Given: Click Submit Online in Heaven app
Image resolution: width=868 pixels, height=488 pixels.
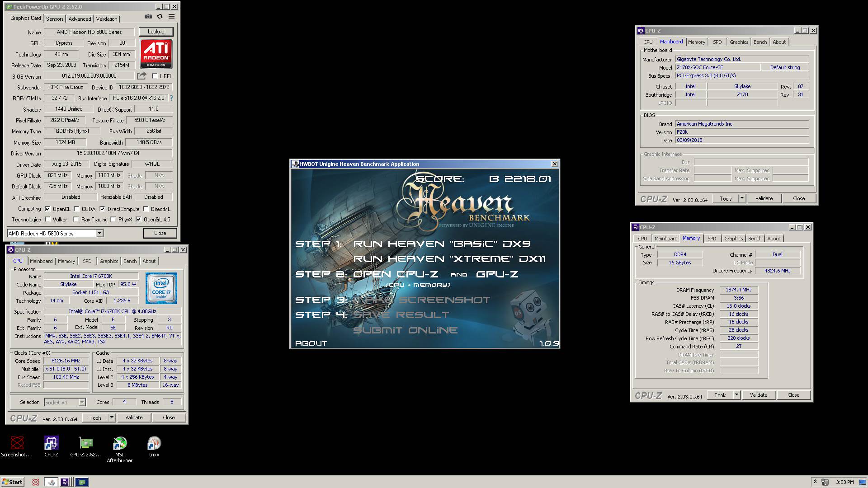Looking at the screenshot, I should tap(405, 330).
